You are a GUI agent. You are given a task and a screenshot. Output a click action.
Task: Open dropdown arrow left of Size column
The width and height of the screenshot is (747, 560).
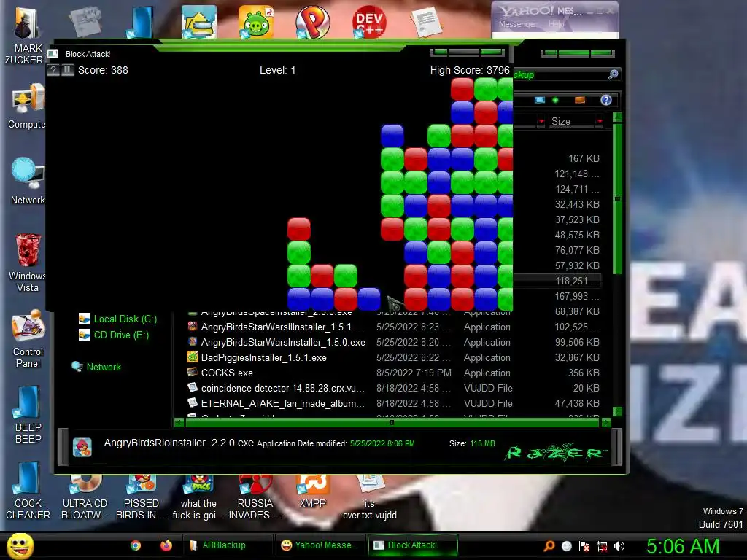coord(541,122)
